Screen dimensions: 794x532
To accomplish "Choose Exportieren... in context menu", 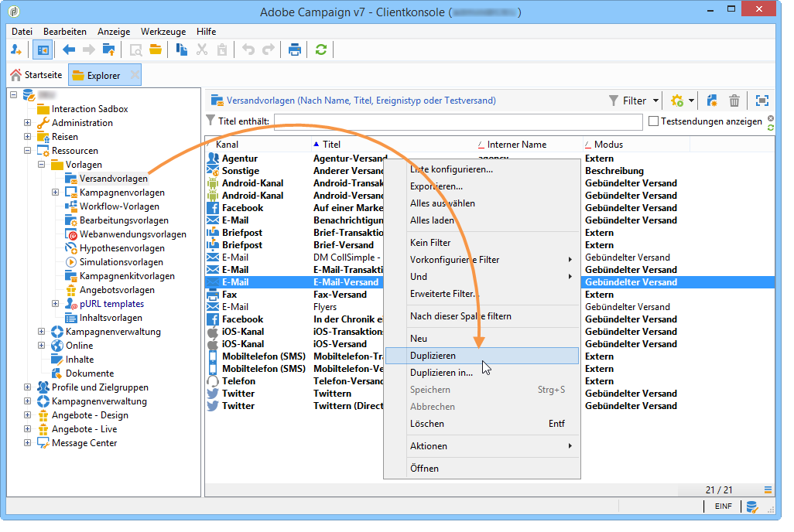I will click(x=481, y=186).
